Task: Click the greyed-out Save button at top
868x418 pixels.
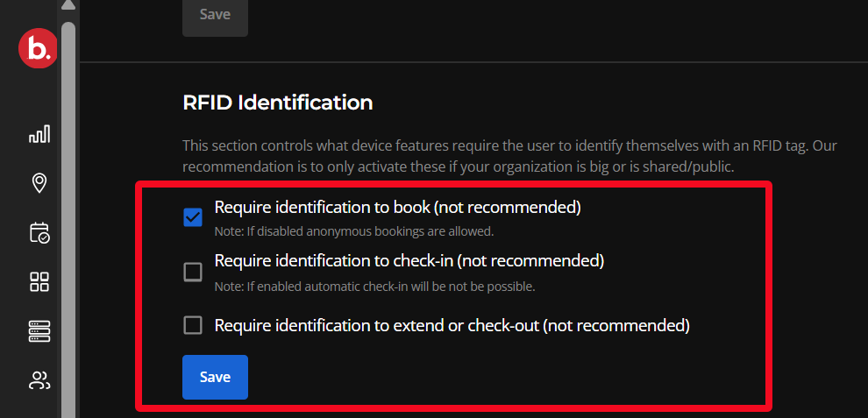Action: 215,16
